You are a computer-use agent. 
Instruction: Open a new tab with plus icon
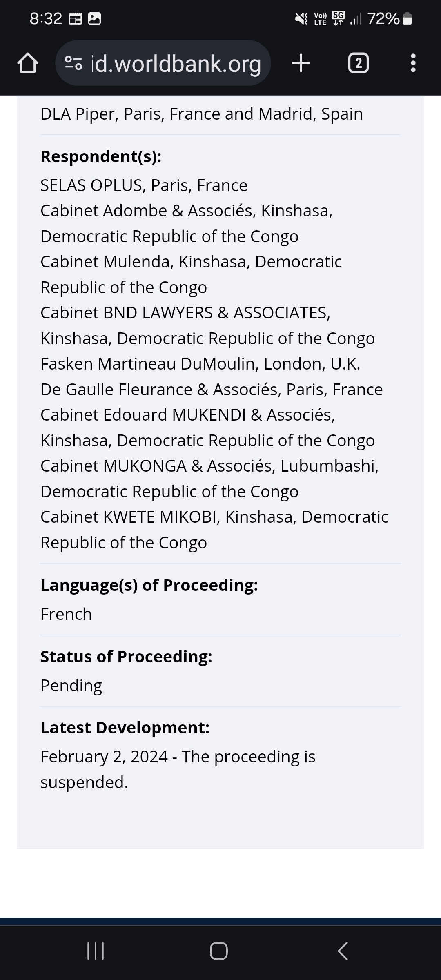pos(301,63)
